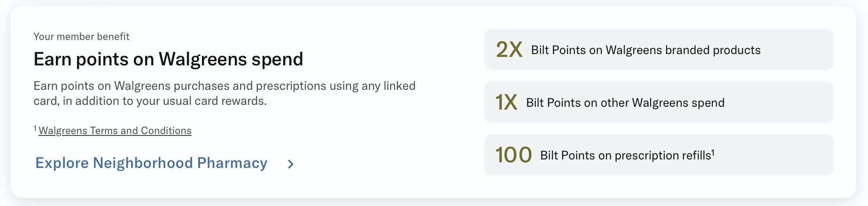868x206 pixels.
Task: Select the Walgreens branded products benefit row
Action: [x=659, y=49]
